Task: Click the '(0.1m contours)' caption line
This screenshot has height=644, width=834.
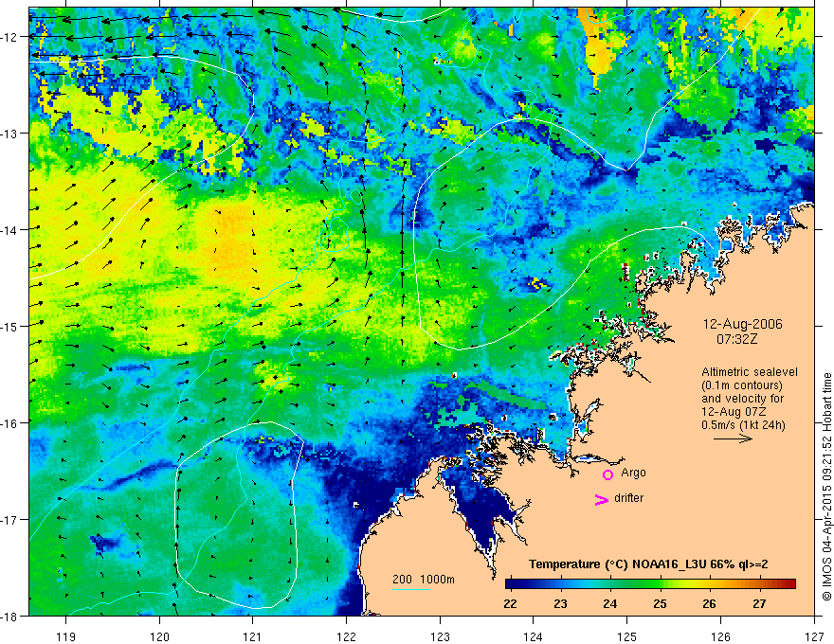Action: point(742,385)
